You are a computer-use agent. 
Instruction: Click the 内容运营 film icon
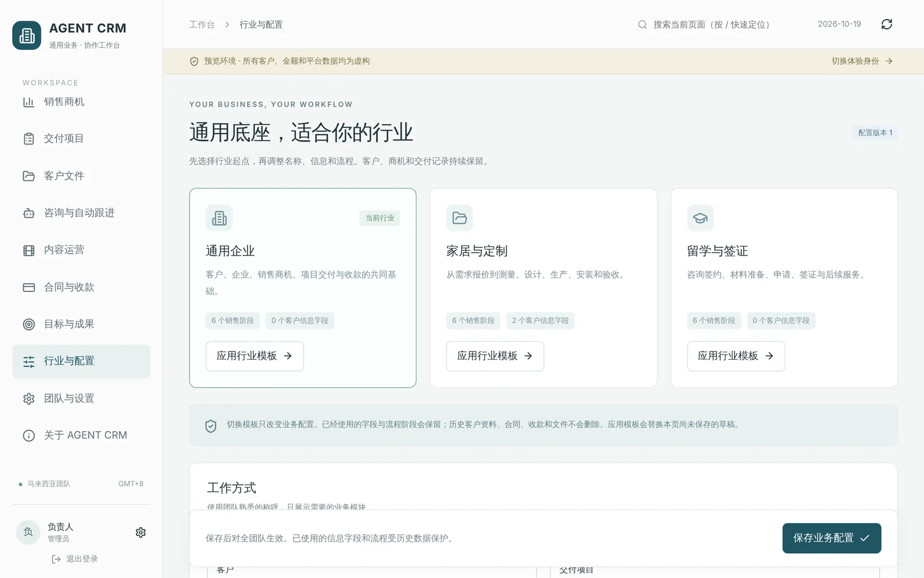pyautogui.click(x=29, y=250)
